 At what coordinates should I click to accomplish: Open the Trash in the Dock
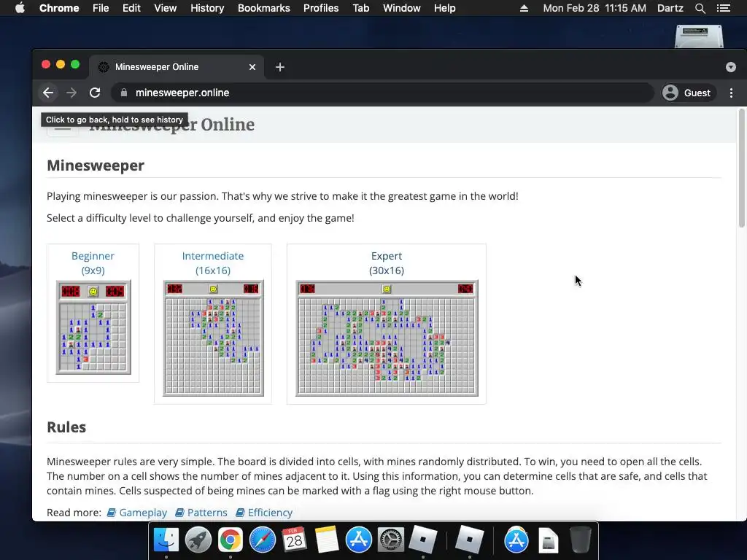click(580, 540)
